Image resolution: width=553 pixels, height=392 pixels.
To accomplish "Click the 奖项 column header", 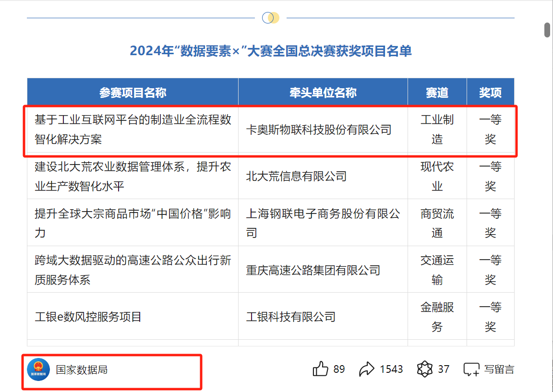I will (x=491, y=92).
